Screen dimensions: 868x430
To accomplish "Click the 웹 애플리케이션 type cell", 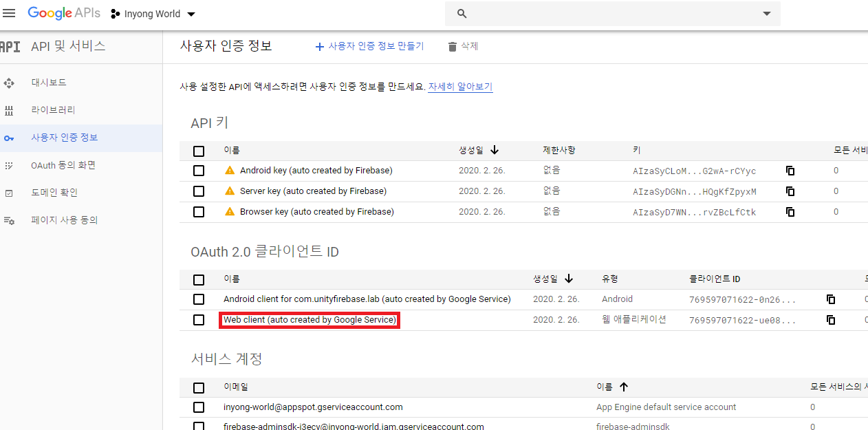I will coord(634,320).
